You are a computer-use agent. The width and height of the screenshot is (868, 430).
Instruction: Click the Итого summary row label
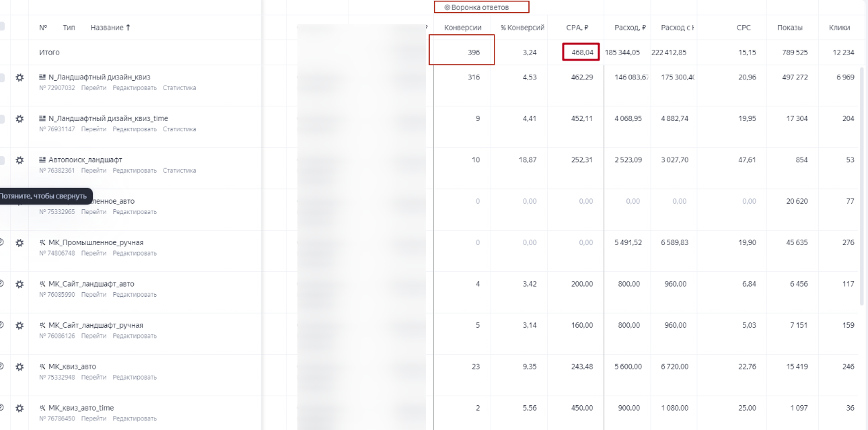click(49, 52)
